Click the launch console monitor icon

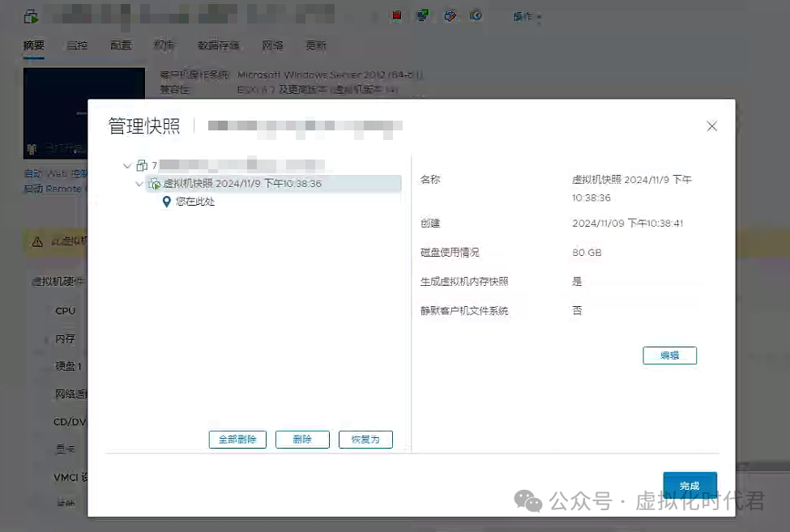[423, 15]
